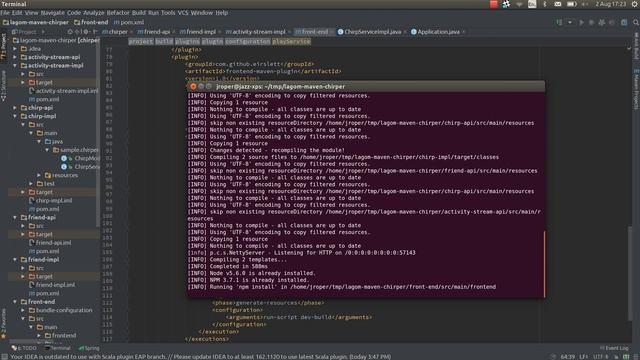Expand the bundle-configuration folder

[23, 310]
